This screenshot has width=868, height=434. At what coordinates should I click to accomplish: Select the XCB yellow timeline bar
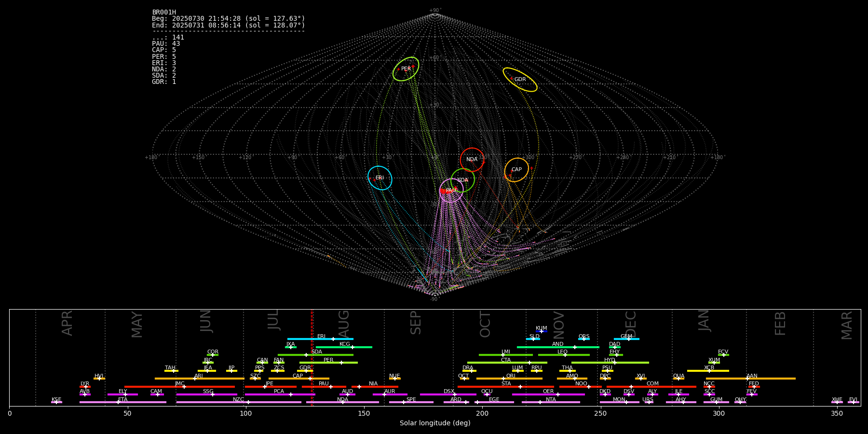[x=708, y=371]
